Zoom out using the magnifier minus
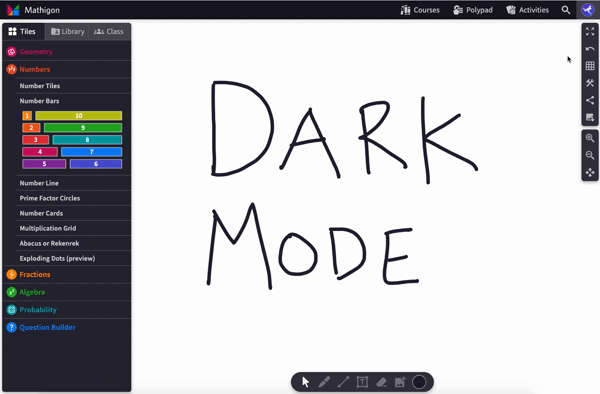 click(590, 155)
